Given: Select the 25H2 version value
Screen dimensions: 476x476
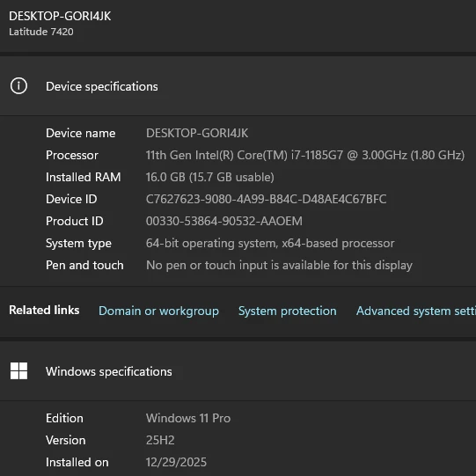Looking at the screenshot, I should coord(160,440).
